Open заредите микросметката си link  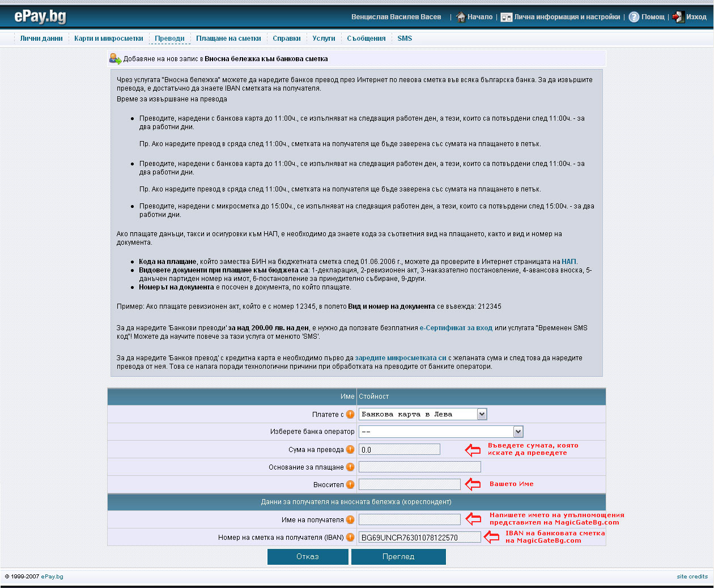click(x=401, y=358)
